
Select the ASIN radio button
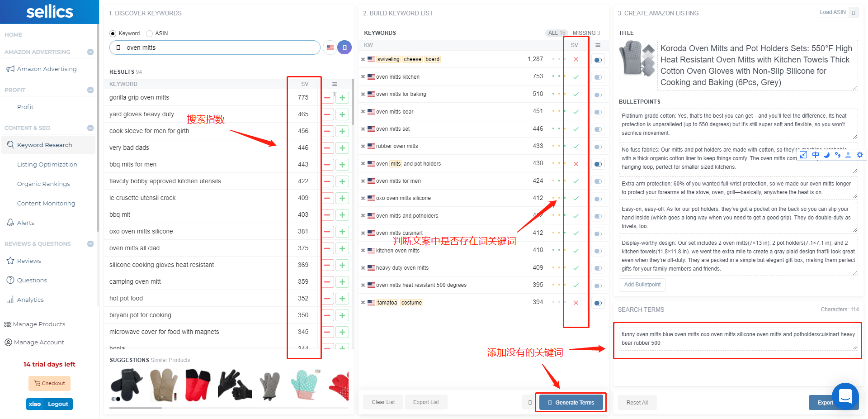tap(149, 33)
